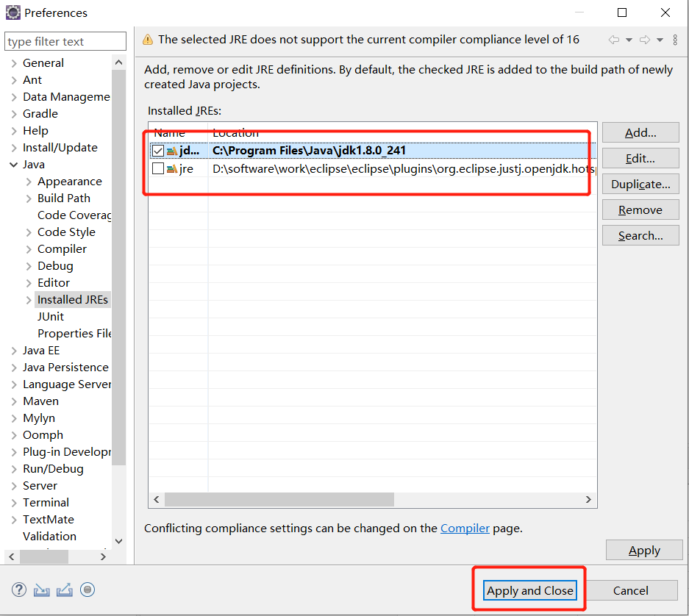
Task: Expand the Run/Debug tree node
Action: tap(14, 469)
